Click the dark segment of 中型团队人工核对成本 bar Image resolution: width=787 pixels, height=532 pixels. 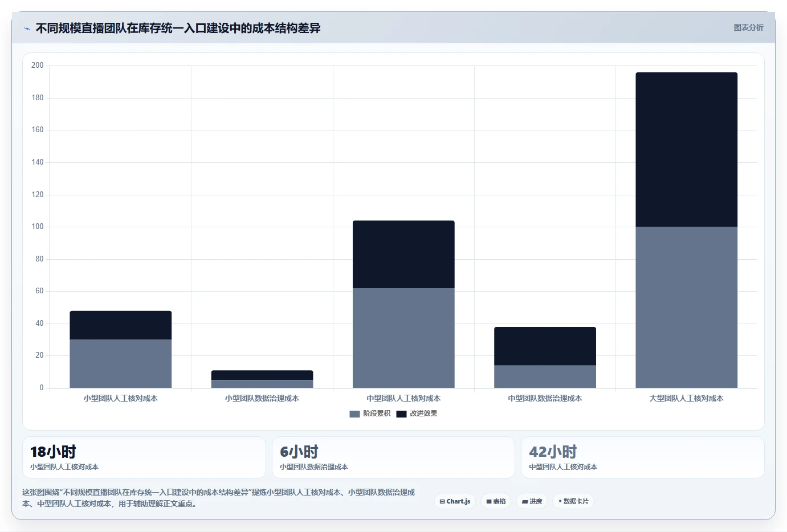403,255
